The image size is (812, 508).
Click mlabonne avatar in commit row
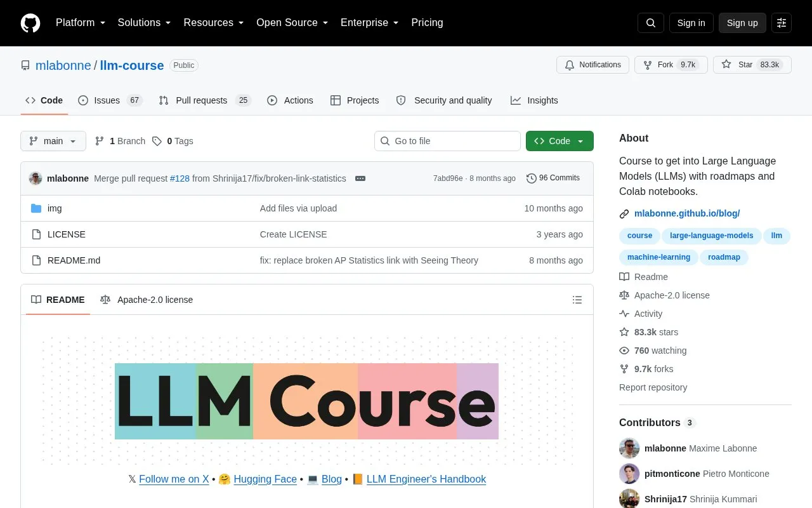tap(36, 178)
